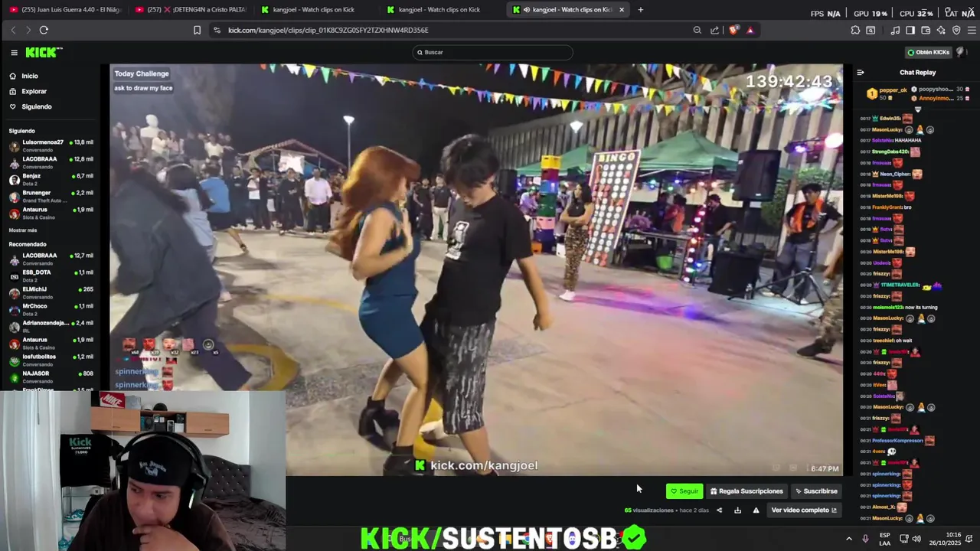Click the clip share icon
The width and height of the screenshot is (980, 551).
(719, 510)
